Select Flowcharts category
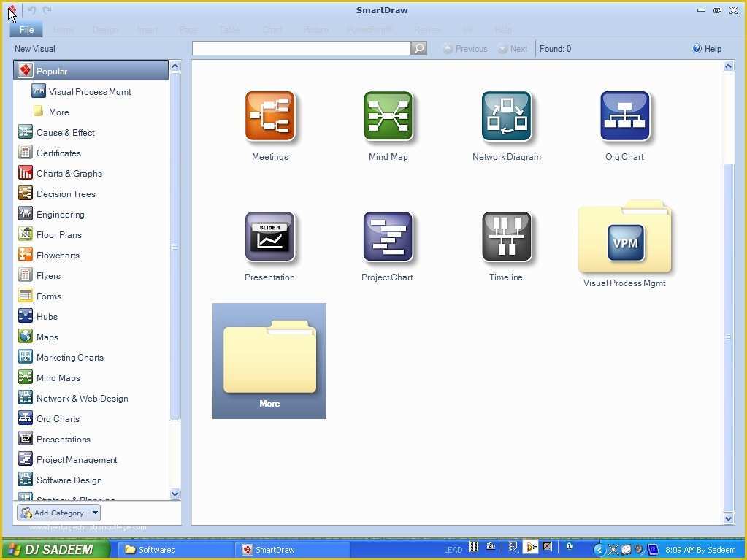The height and width of the screenshot is (560, 747). tap(49, 256)
